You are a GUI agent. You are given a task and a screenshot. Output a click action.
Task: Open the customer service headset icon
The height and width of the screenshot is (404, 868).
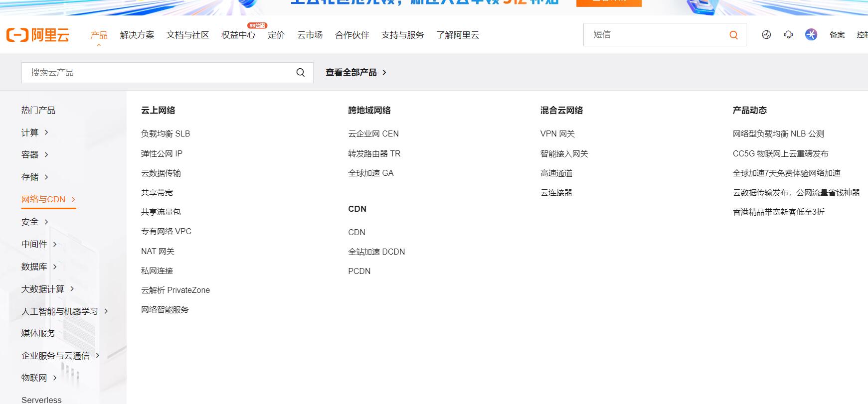788,34
